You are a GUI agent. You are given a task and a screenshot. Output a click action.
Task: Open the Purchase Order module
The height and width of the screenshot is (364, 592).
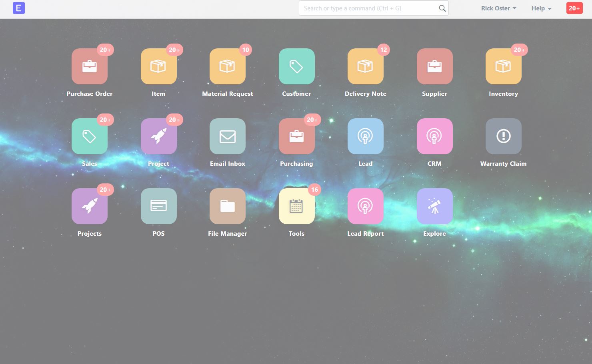coord(89,66)
